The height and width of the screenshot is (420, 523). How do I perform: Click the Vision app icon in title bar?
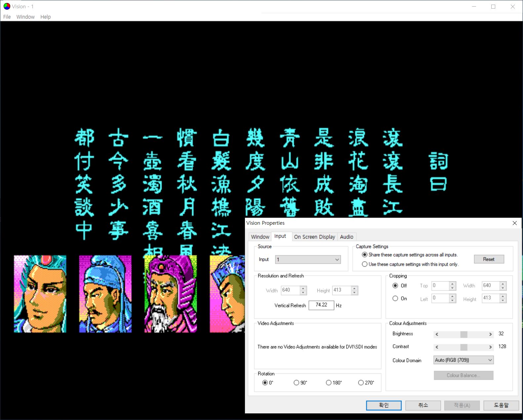point(7,6)
